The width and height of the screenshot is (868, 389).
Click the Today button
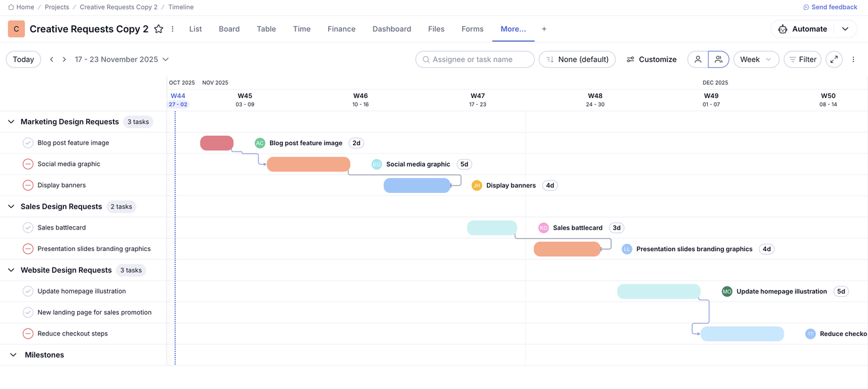click(24, 59)
